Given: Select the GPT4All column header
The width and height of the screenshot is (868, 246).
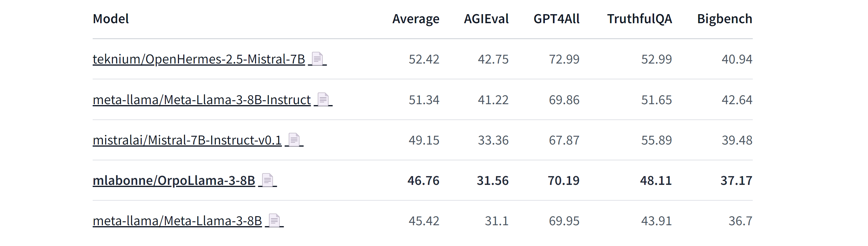Looking at the screenshot, I should pos(556,19).
